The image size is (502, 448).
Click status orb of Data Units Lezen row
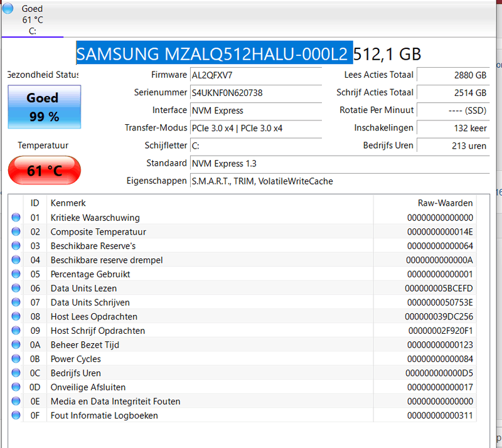pyautogui.click(x=16, y=288)
